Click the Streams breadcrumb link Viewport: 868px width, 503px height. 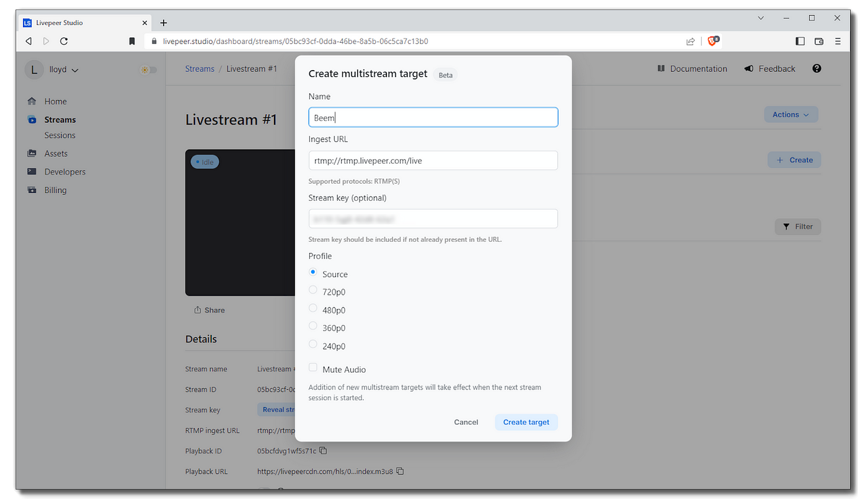[x=200, y=69]
